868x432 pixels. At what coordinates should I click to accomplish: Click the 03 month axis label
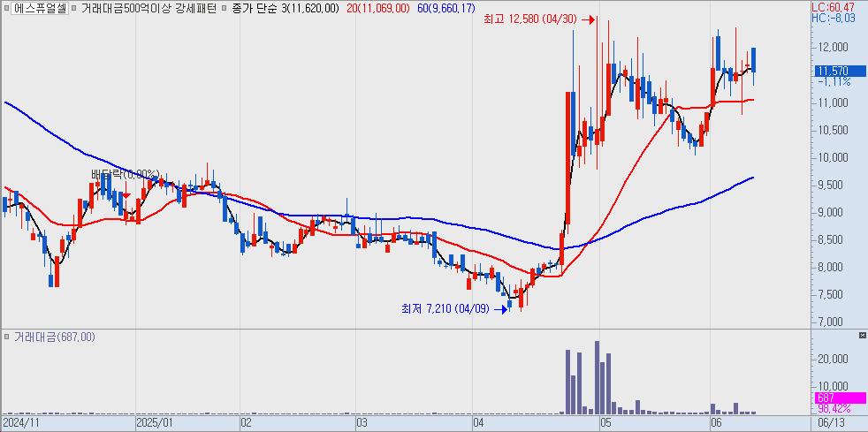tap(362, 423)
